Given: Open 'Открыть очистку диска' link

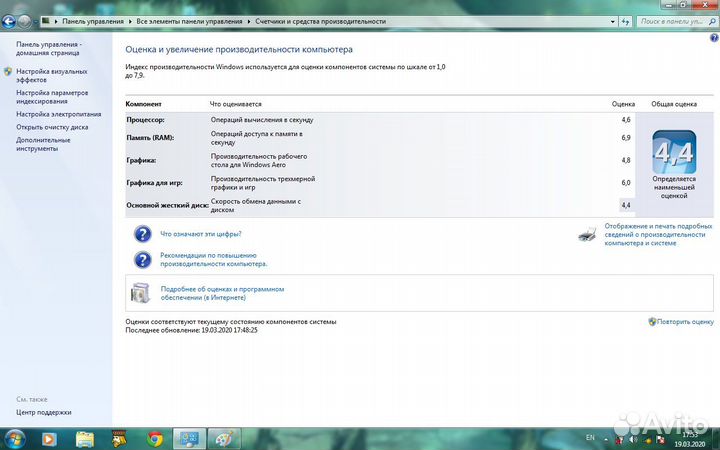Looking at the screenshot, I should 52,127.
